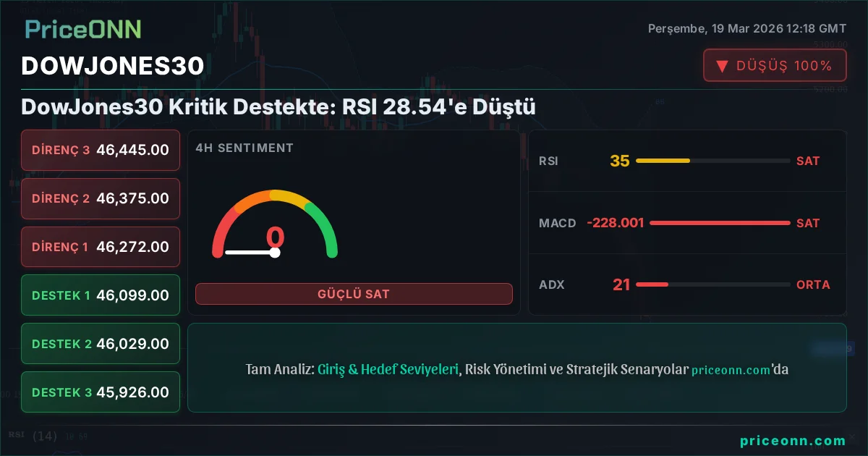Expand the RSI indicator row
Screen dimensions: 868x456
(687, 161)
